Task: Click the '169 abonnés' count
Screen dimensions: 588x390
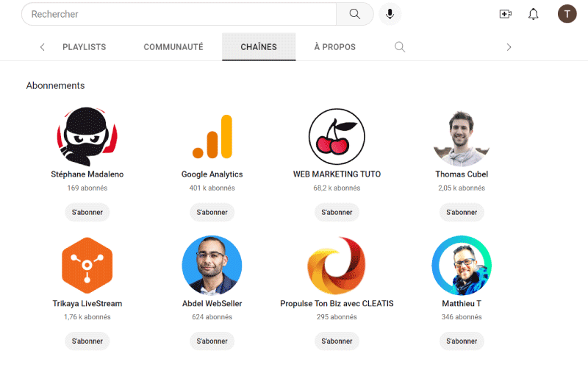Action: 87,188
